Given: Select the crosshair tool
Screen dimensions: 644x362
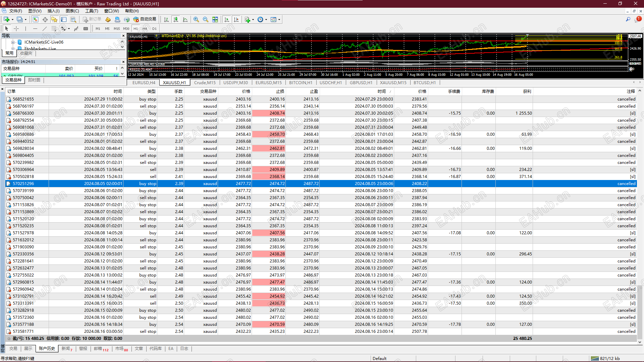Looking at the screenshot, I should [16, 29].
